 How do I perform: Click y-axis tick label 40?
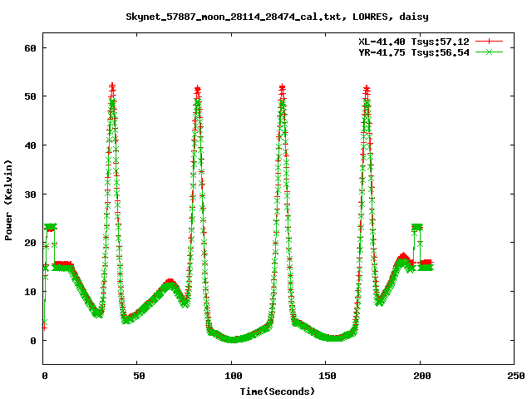[x=30, y=145]
